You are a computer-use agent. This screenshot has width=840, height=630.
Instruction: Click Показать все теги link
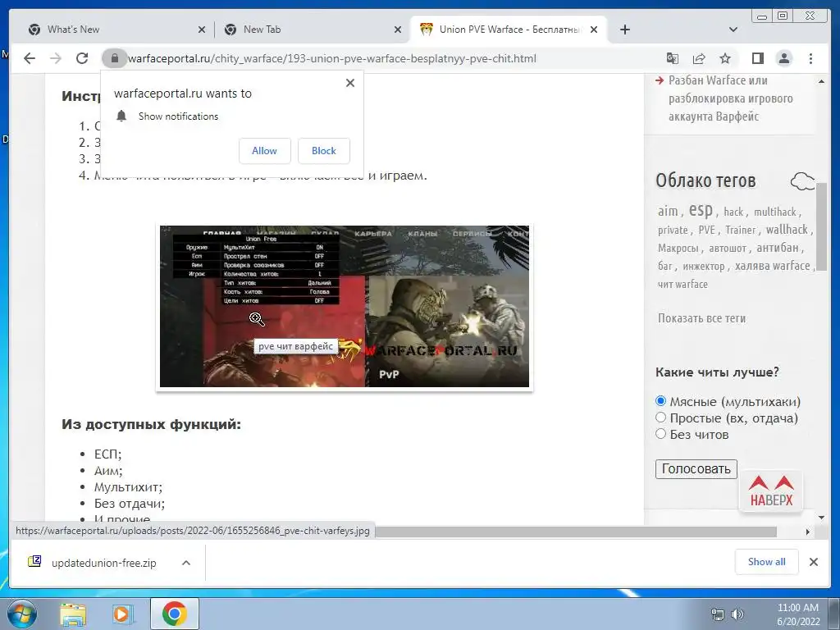[701, 318]
